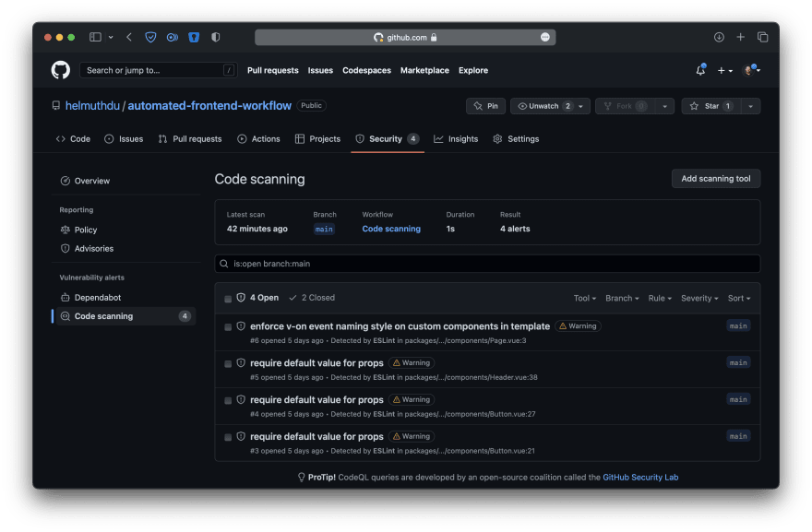This screenshot has height=532, width=812.
Task: Expand the Unwatch dropdown arrow
Action: [581, 106]
